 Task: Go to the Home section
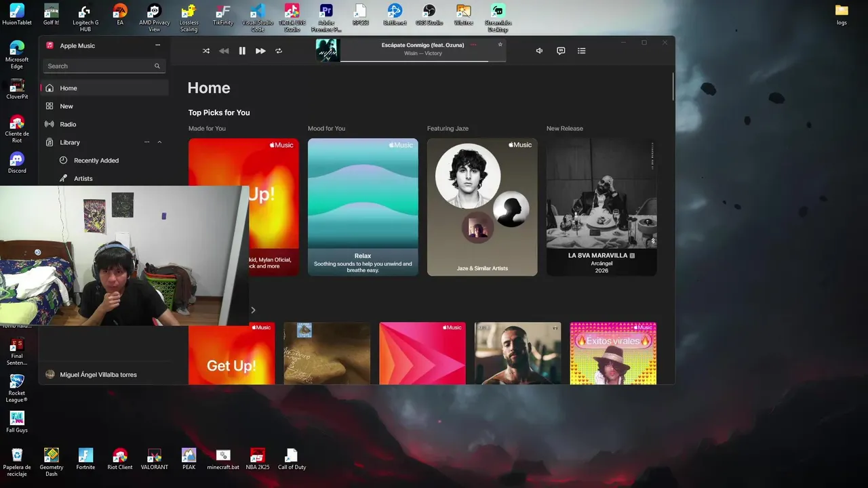[104, 88]
